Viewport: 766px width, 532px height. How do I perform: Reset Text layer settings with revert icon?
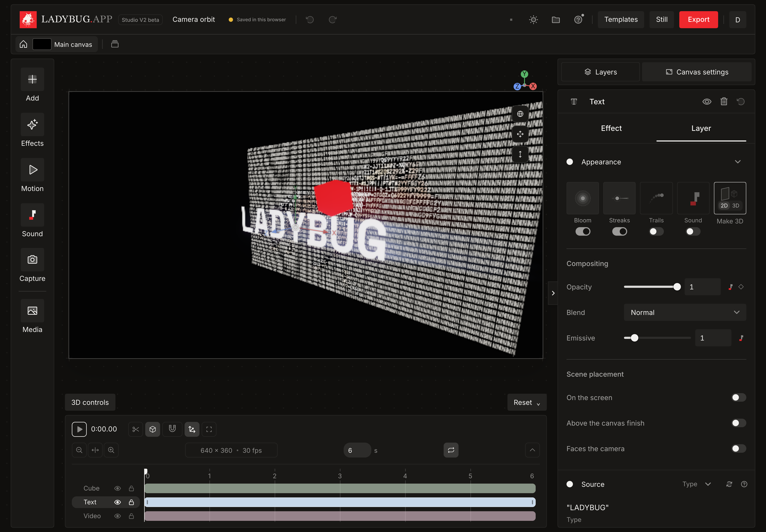click(x=741, y=101)
